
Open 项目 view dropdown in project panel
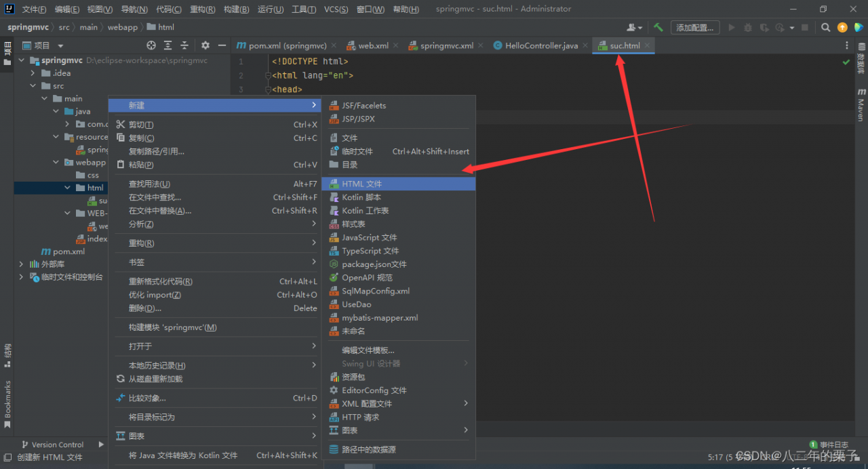(x=60, y=45)
